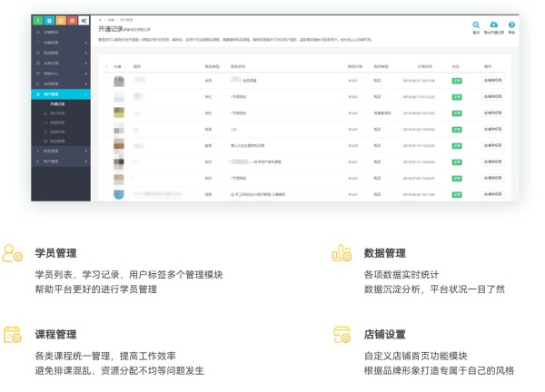Image resolution: width=545 pixels, height=392 pixels.
Task: Open the blue question-mark help icon
Action: click(x=511, y=24)
